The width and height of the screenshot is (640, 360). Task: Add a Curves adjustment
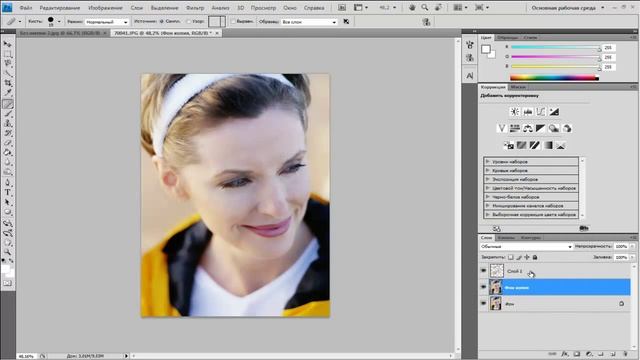click(541, 111)
